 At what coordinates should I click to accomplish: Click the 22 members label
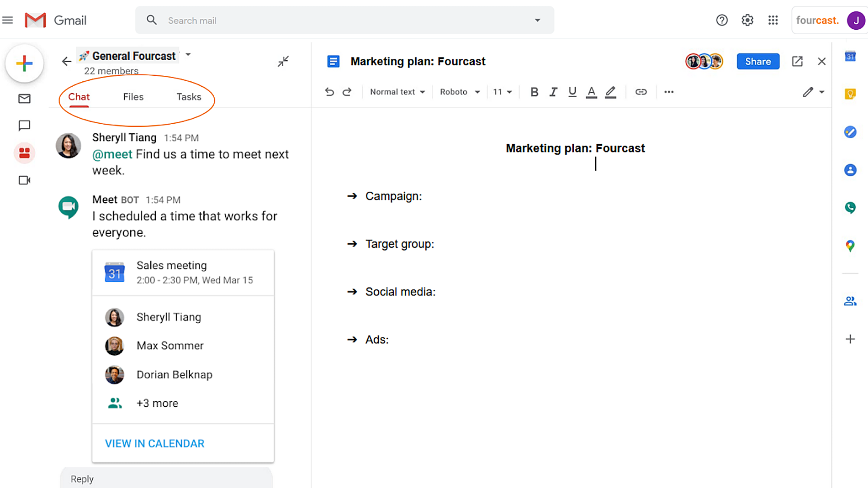[x=111, y=71]
